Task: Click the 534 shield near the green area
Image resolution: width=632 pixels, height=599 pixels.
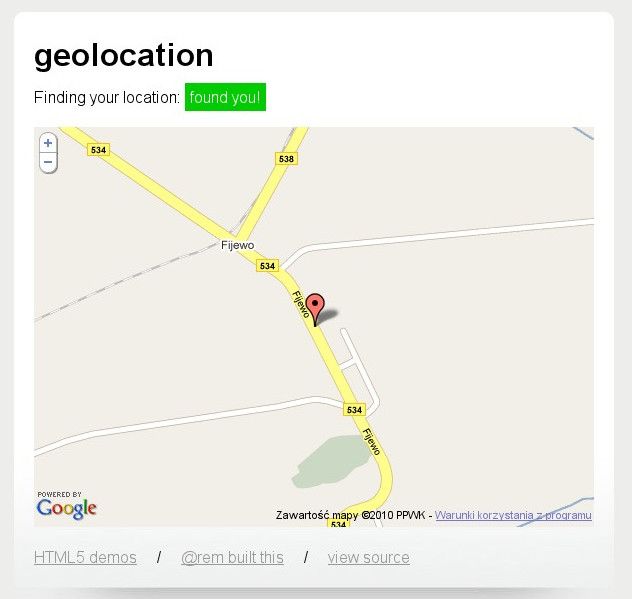Action: [354, 410]
